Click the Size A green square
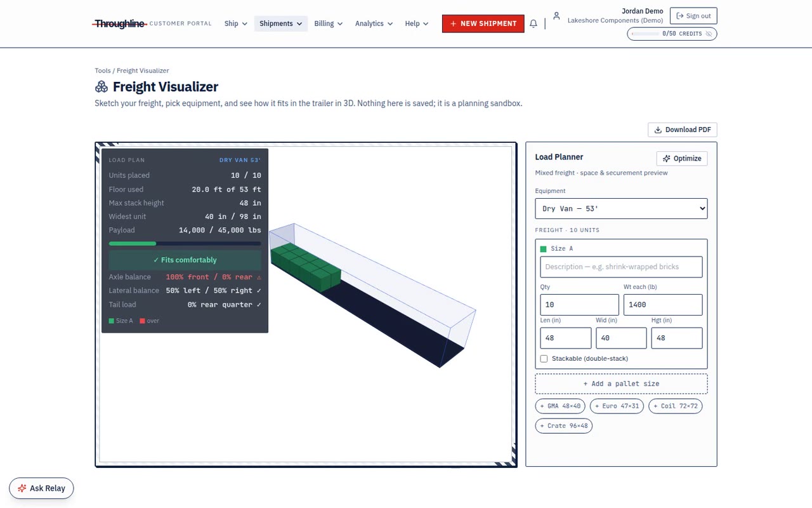 (543, 249)
